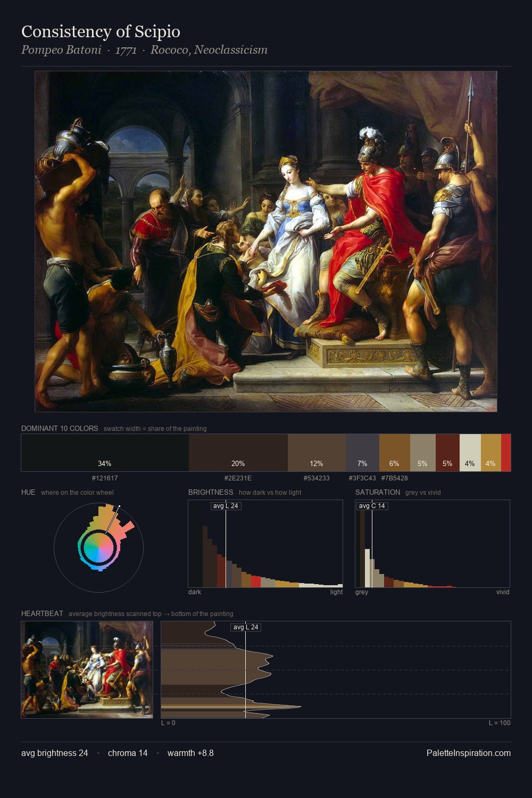The height and width of the screenshot is (798, 532).
Task: Click the style 'Rococo, Neoclassicism'
Action: [x=209, y=50]
